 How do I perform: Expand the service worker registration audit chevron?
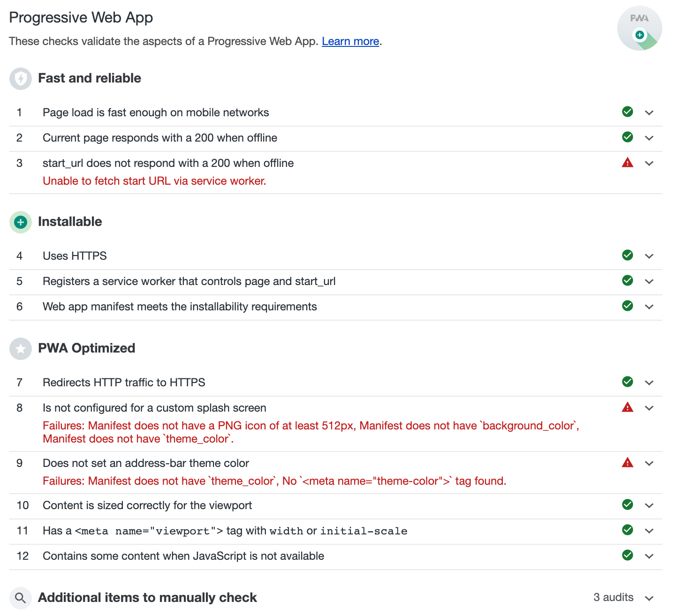point(649,282)
